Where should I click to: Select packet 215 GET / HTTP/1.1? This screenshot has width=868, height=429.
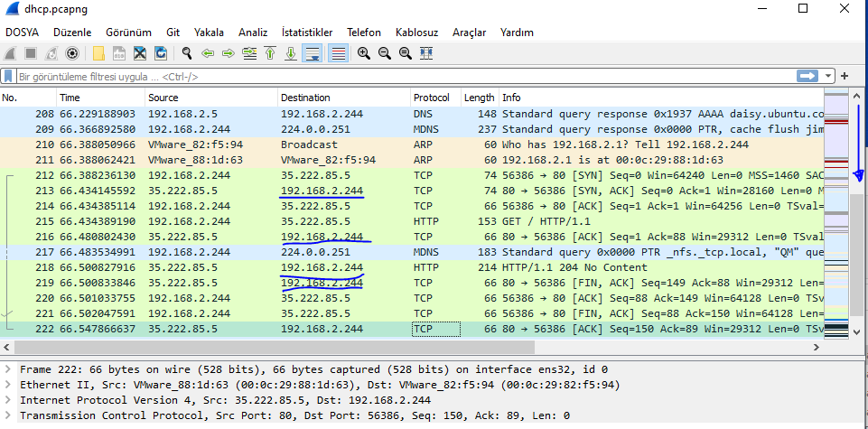[412, 221]
